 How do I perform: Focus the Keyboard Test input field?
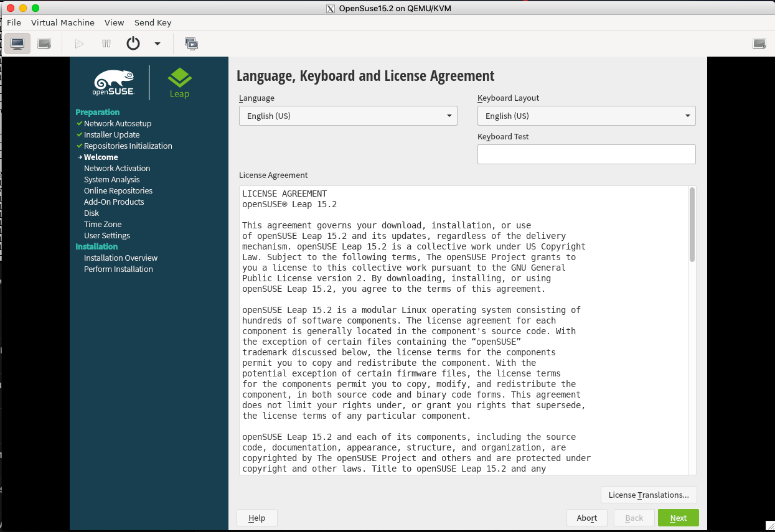pos(586,154)
